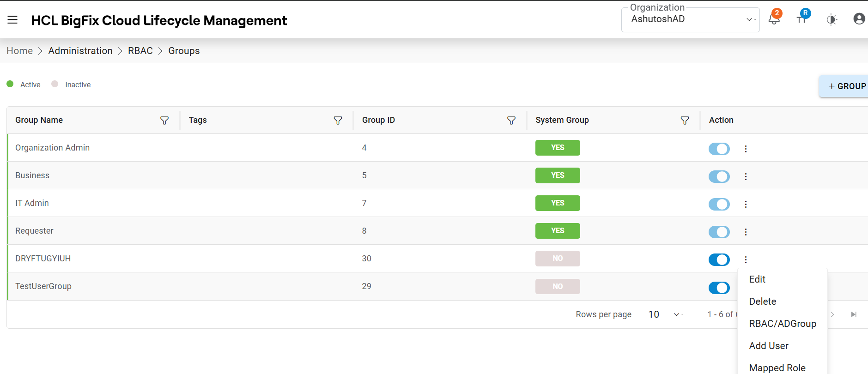Filter the Group ID column
This screenshot has width=868, height=374.
pyautogui.click(x=511, y=121)
